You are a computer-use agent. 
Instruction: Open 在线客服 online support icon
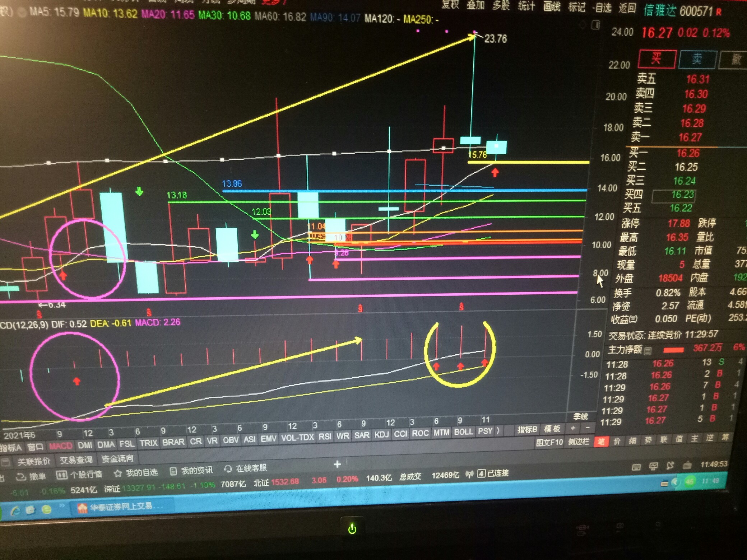coord(228,469)
